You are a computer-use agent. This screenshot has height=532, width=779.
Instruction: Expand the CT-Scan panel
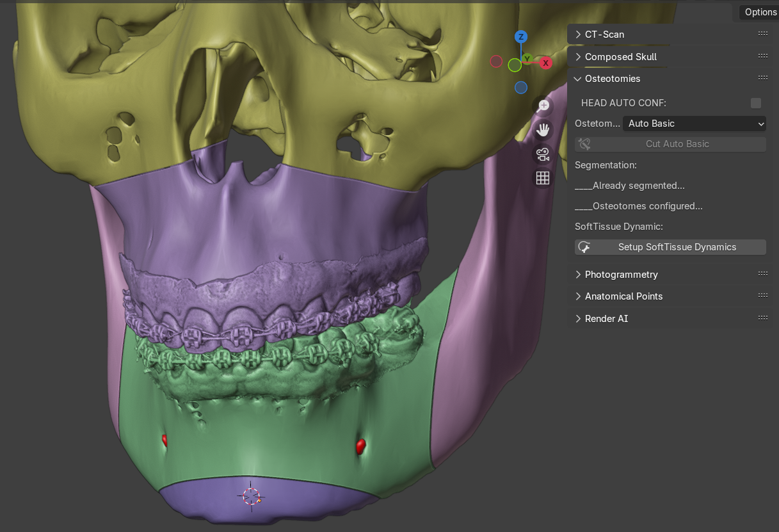point(578,34)
